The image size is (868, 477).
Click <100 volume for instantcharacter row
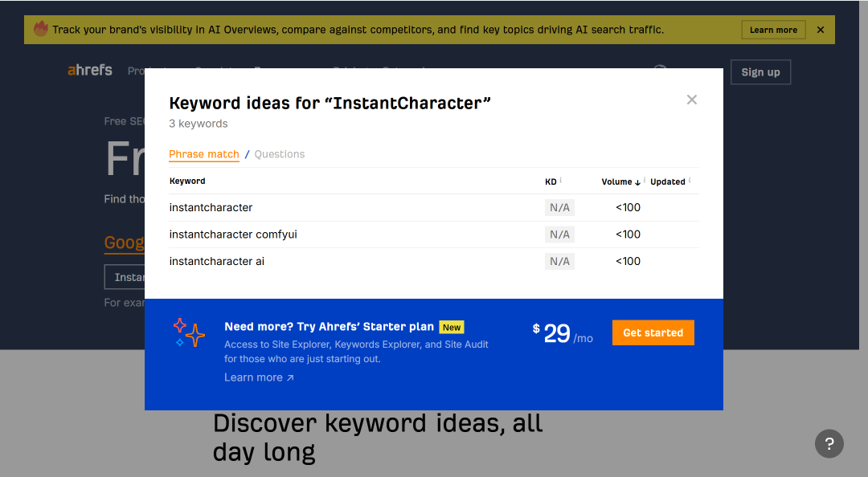pos(628,207)
